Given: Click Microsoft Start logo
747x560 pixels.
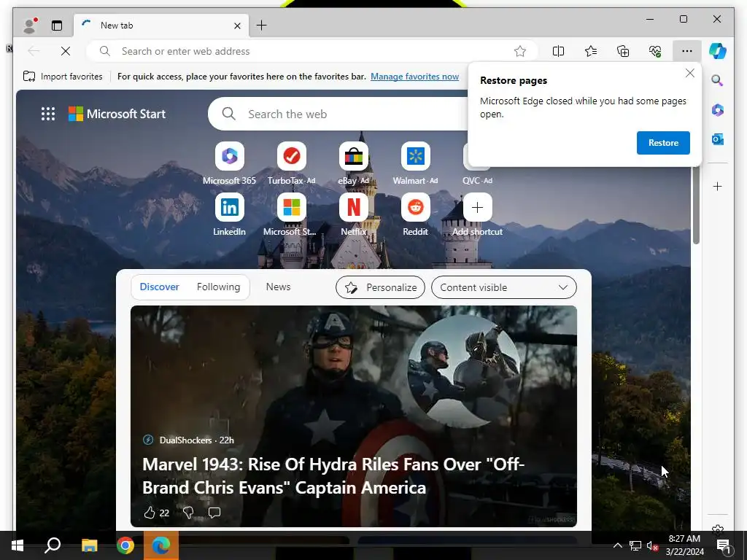Looking at the screenshot, I should tap(117, 114).
